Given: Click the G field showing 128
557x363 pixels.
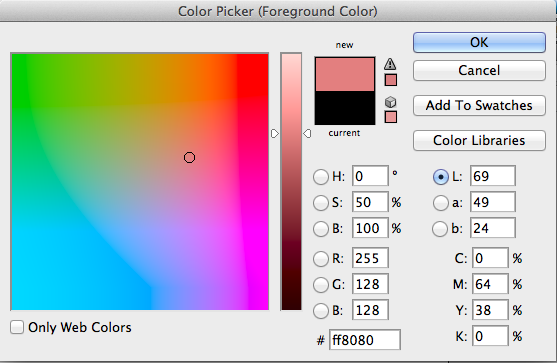Looking at the screenshot, I should pyautogui.click(x=370, y=284).
